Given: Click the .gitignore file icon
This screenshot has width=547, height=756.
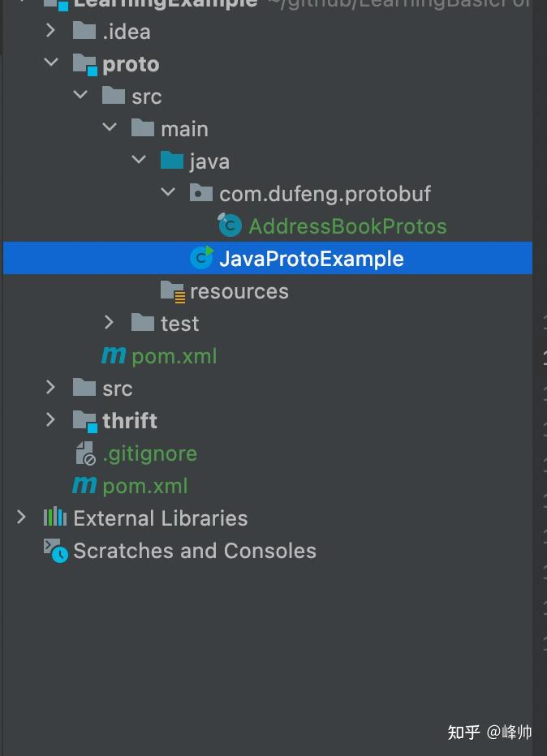Looking at the screenshot, I should pyautogui.click(x=85, y=453).
